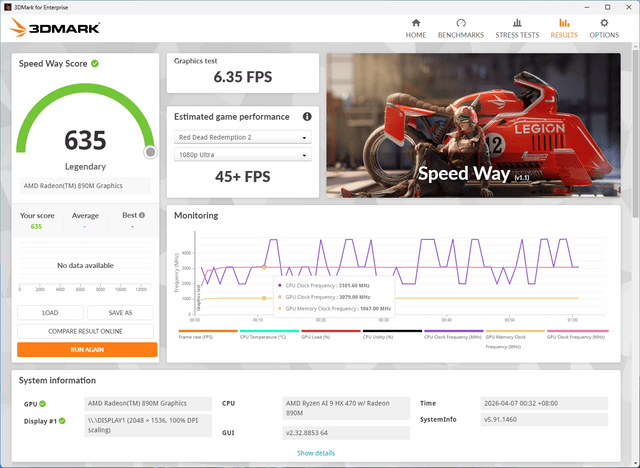
Task: Click the DISPLAY1 2048 × 1536 info field
Action: (148, 425)
